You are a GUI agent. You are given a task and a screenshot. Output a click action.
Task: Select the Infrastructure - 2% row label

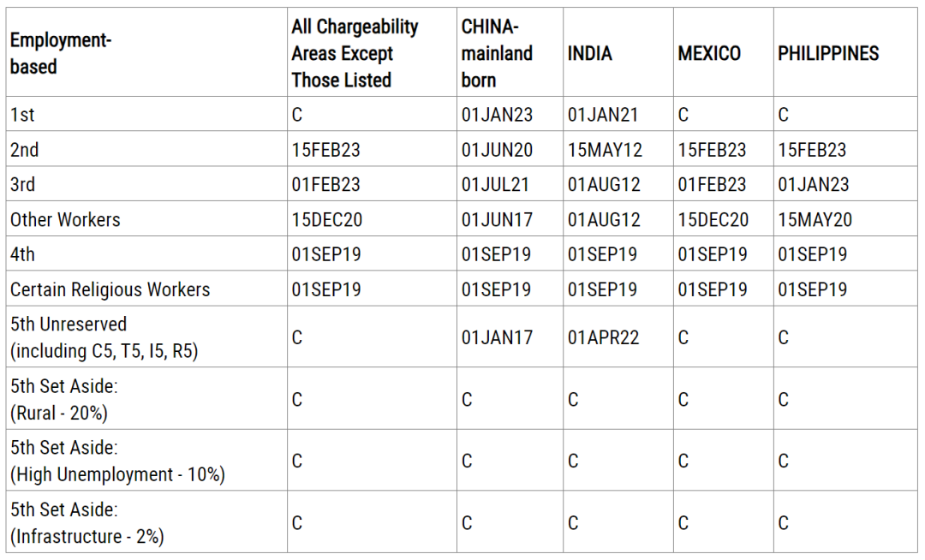87,536
